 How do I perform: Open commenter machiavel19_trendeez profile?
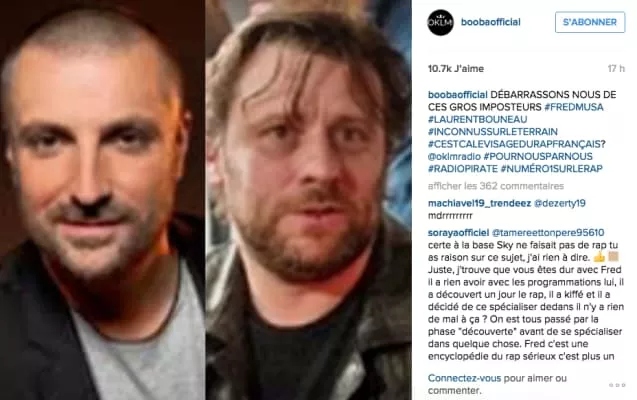pyautogui.click(x=479, y=203)
